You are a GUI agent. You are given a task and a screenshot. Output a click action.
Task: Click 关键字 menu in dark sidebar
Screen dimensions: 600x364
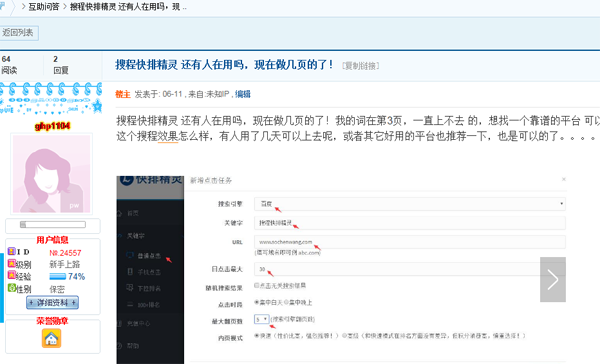135,236
